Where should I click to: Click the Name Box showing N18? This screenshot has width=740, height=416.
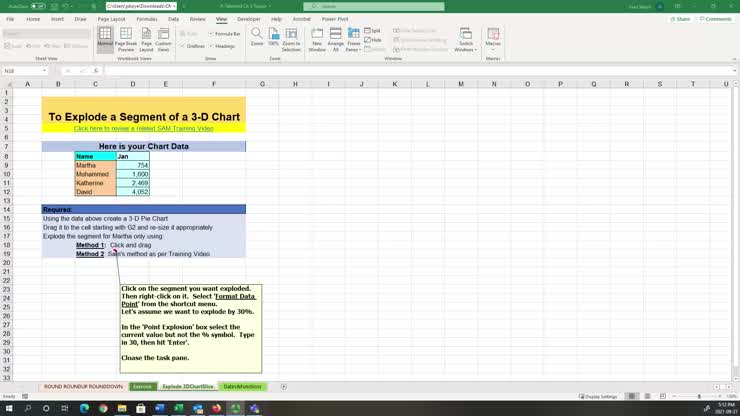point(22,71)
